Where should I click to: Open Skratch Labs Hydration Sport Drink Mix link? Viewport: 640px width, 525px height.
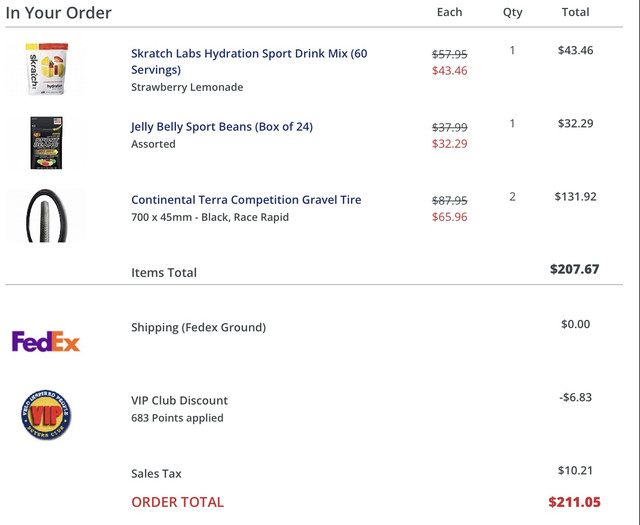(249, 61)
